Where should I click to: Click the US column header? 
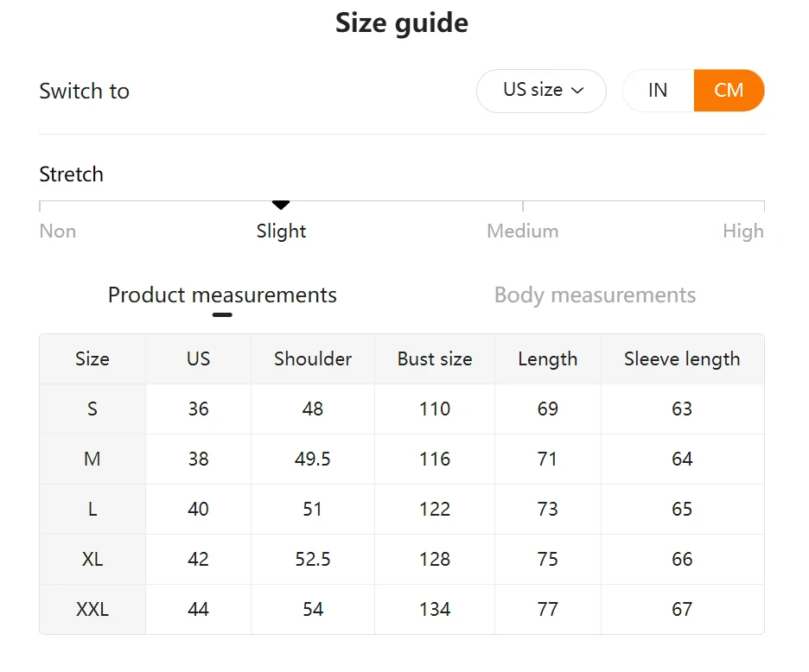(x=199, y=359)
